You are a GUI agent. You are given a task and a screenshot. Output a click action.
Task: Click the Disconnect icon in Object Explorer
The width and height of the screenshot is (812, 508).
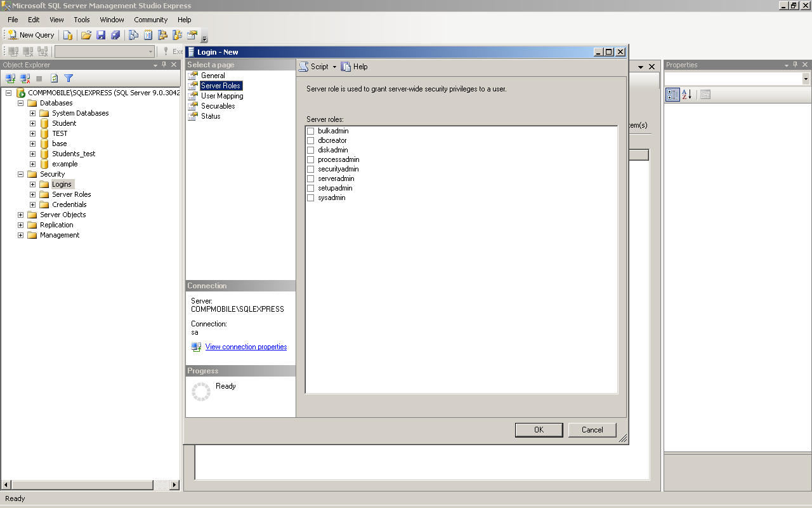pyautogui.click(x=25, y=78)
